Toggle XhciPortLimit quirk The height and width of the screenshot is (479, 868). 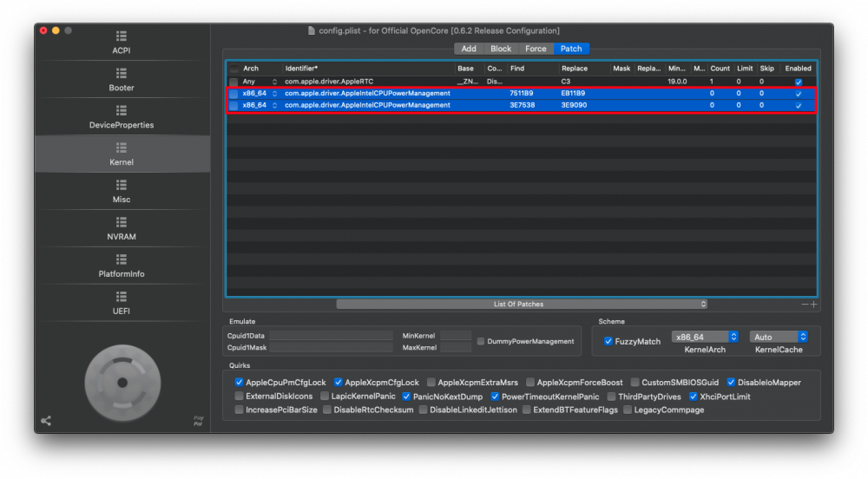tap(693, 396)
